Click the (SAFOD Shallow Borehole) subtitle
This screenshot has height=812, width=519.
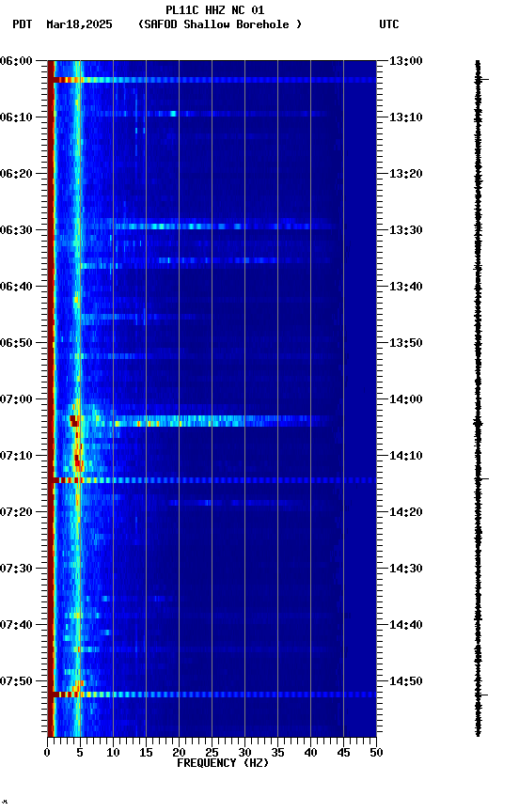(x=220, y=24)
